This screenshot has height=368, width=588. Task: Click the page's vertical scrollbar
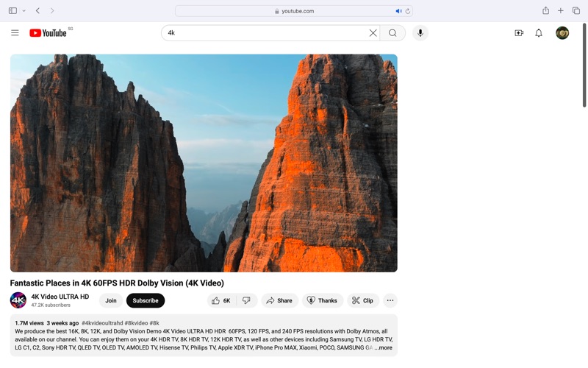pyautogui.click(x=584, y=66)
